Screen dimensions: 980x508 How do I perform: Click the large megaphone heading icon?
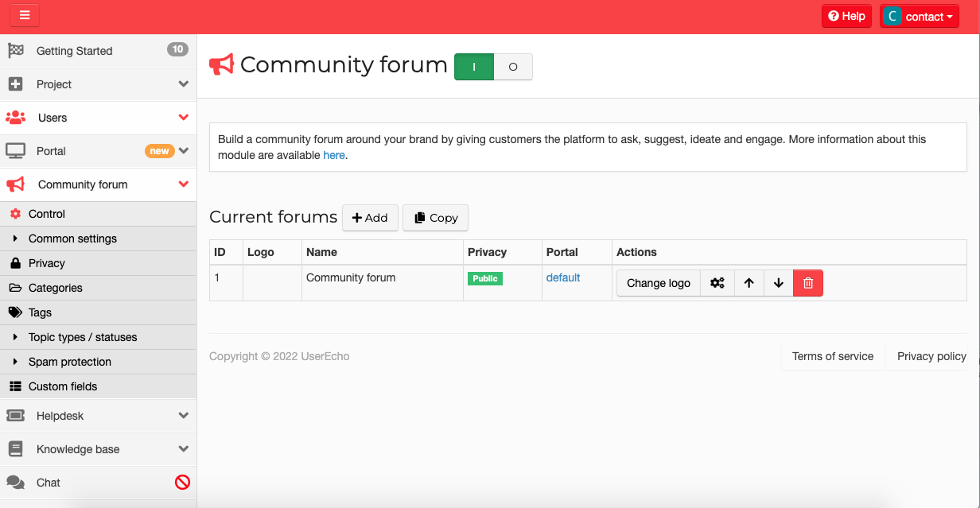[x=221, y=64]
